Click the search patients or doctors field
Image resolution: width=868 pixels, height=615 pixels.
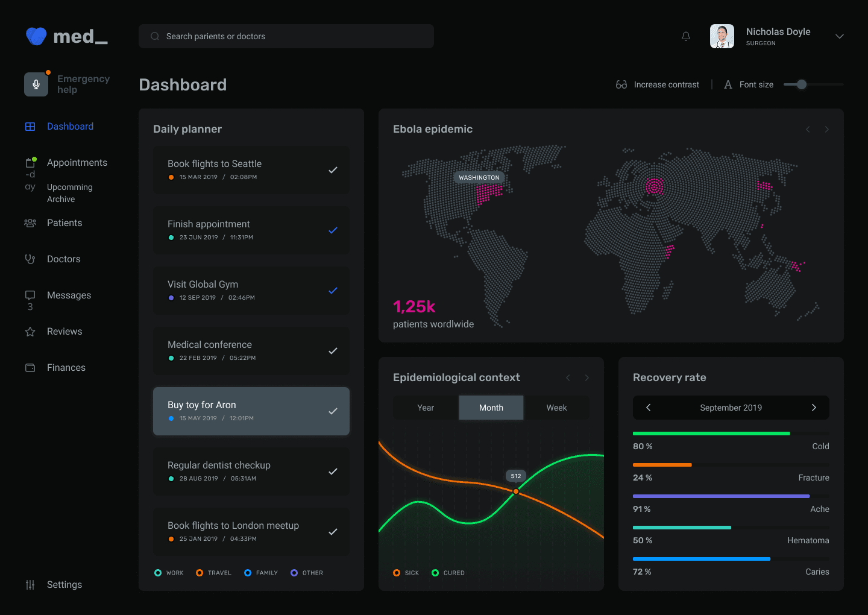(x=286, y=36)
